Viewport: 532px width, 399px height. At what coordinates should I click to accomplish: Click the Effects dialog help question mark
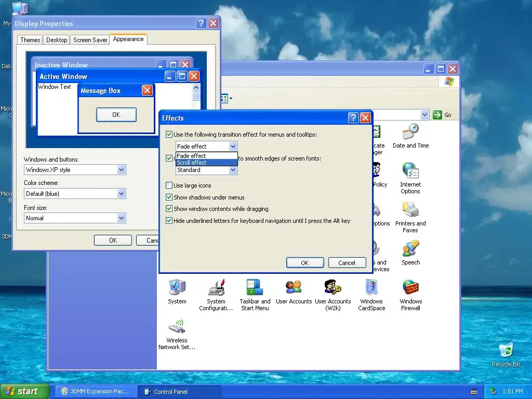(353, 118)
